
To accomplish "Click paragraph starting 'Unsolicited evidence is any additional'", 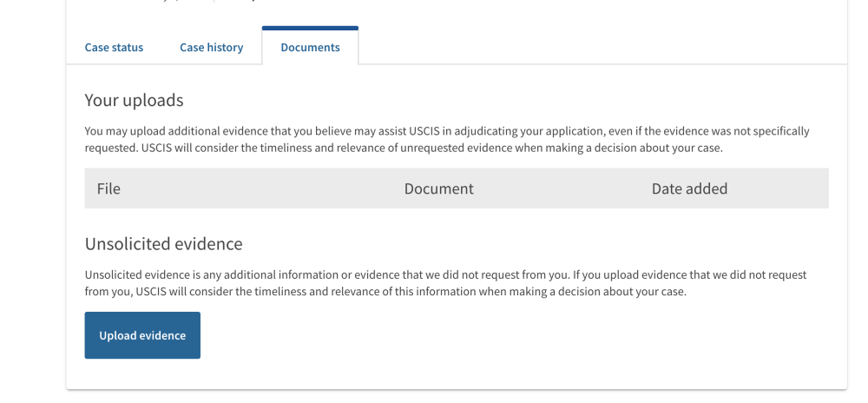I will coord(445,283).
